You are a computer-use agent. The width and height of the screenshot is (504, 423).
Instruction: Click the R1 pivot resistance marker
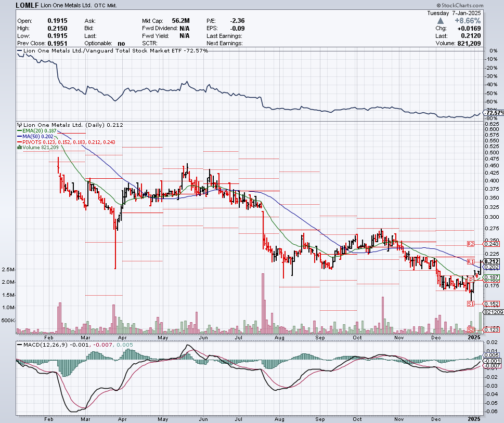click(x=470, y=261)
